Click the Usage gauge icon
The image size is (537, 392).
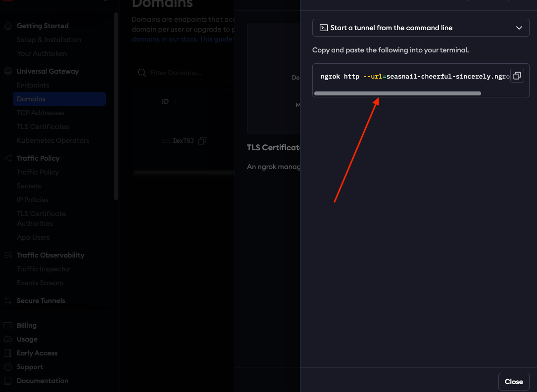click(8, 339)
